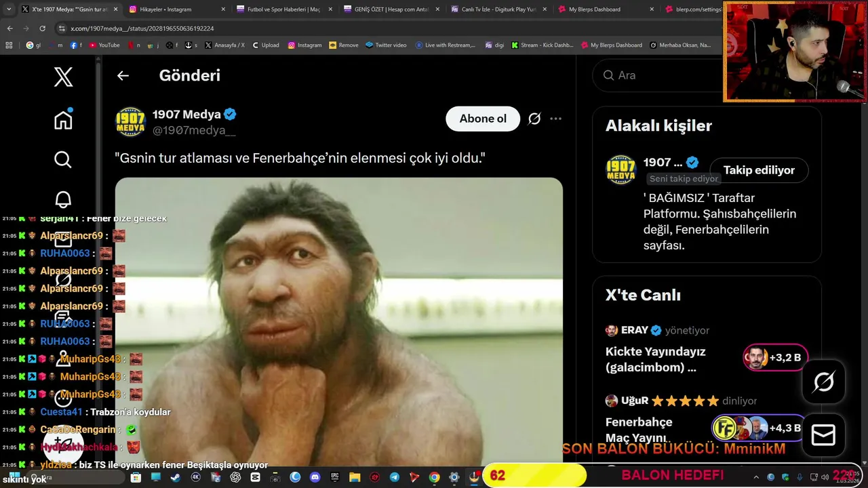Open the Stream - Kick Dashboard bookmark
868x488 pixels.
click(x=542, y=45)
